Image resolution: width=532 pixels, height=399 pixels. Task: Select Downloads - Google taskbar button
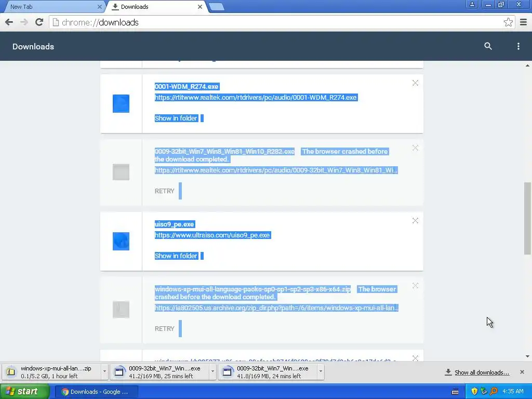point(96,392)
